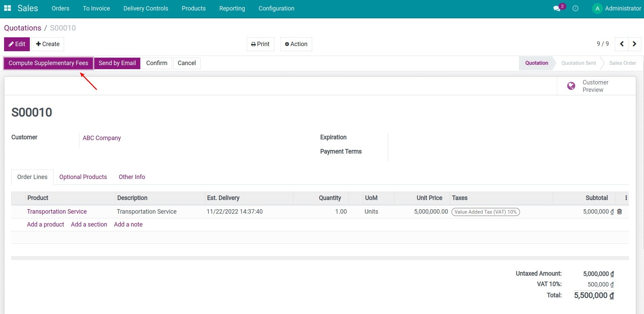Viewport: 644px width, 314px height.
Task: Click the Send by Email button
Action: pyautogui.click(x=117, y=63)
